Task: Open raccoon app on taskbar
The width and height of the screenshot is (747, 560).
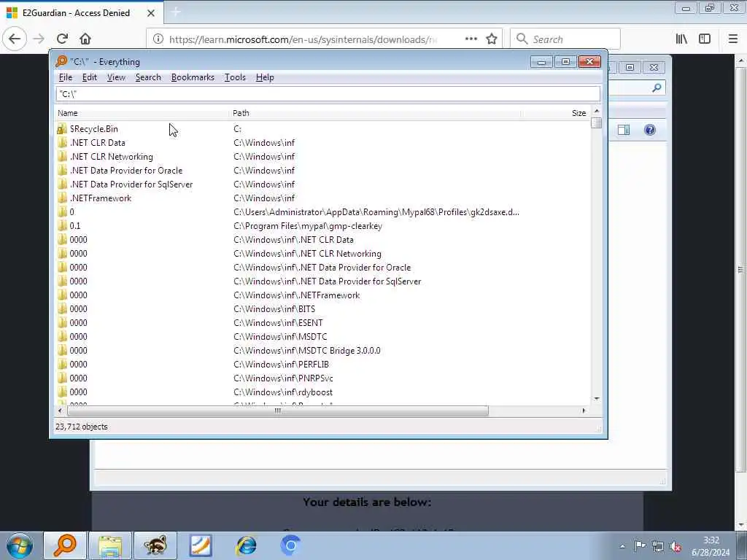Action: (x=155, y=545)
